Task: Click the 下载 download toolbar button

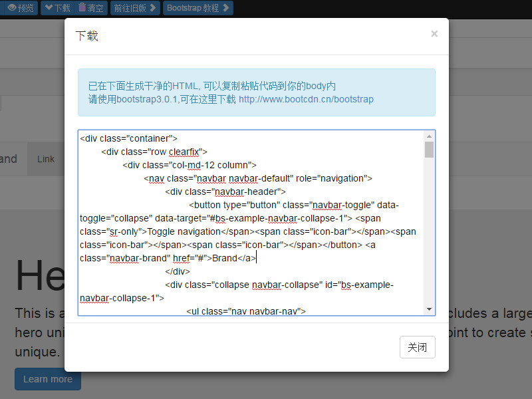Action: pos(58,7)
